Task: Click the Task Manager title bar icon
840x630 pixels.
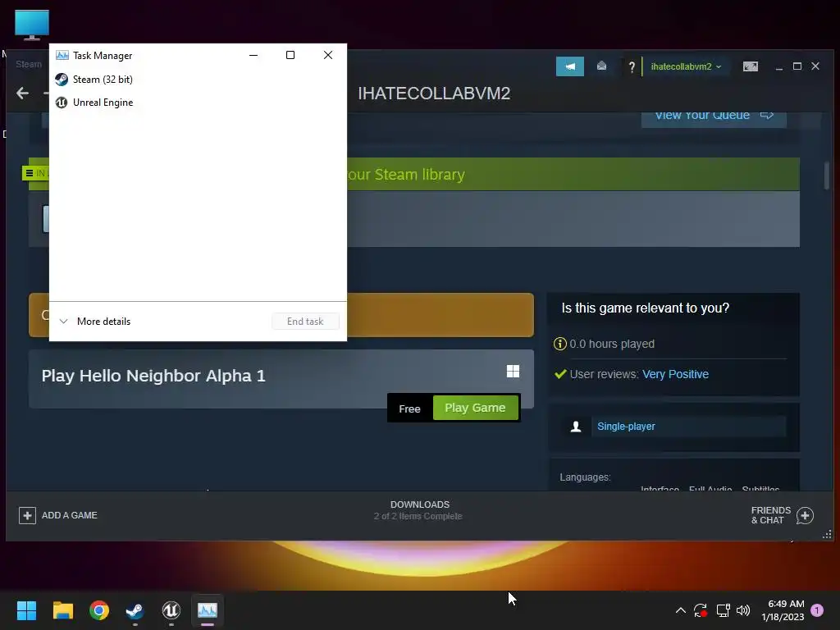Action: [x=62, y=55]
